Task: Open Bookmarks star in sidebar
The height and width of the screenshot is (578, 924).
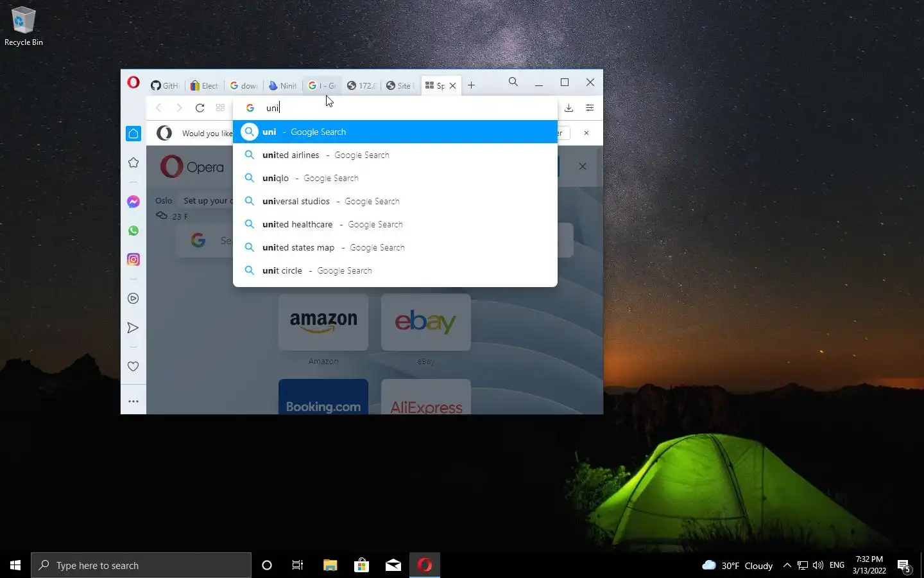Action: (x=133, y=162)
